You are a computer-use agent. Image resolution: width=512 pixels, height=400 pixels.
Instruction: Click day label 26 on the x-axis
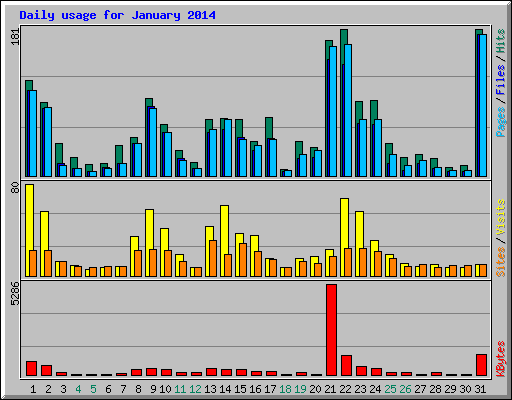tap(405, 389)
